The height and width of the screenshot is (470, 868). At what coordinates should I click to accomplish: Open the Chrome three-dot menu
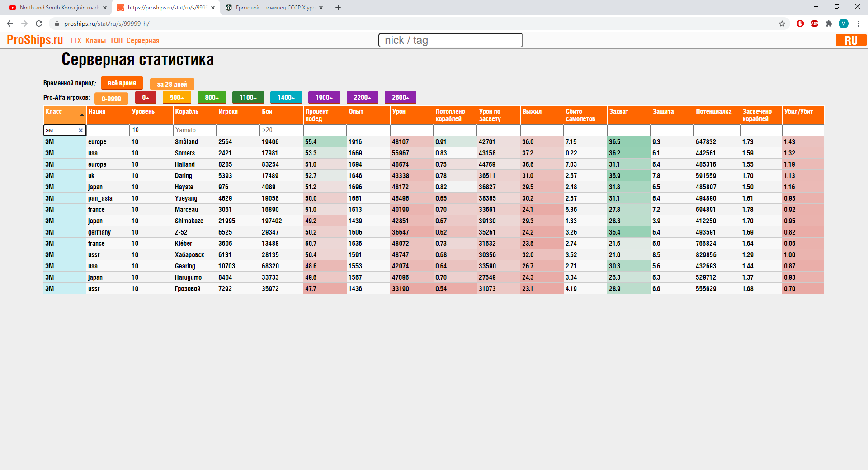(x=858, y=23)
